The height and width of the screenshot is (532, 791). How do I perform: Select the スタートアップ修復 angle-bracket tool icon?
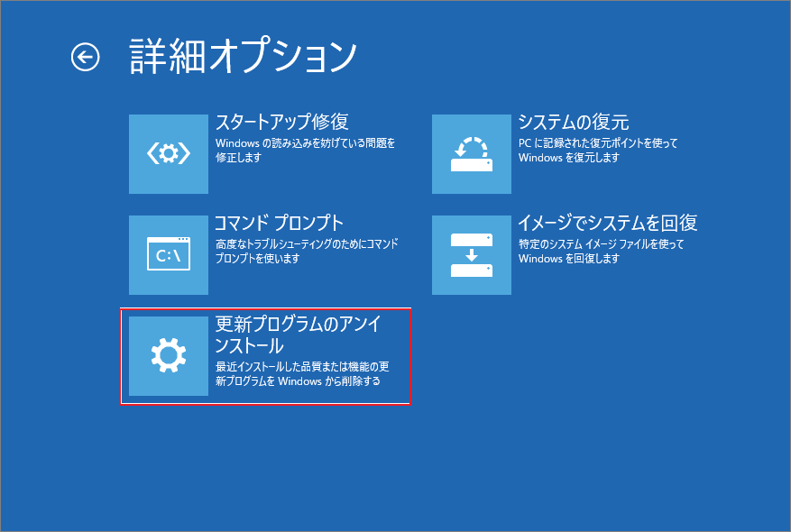168,153
